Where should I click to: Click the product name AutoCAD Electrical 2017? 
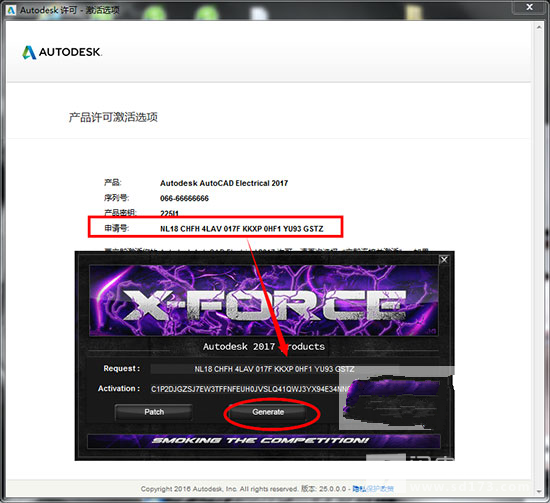coord(224,183)
